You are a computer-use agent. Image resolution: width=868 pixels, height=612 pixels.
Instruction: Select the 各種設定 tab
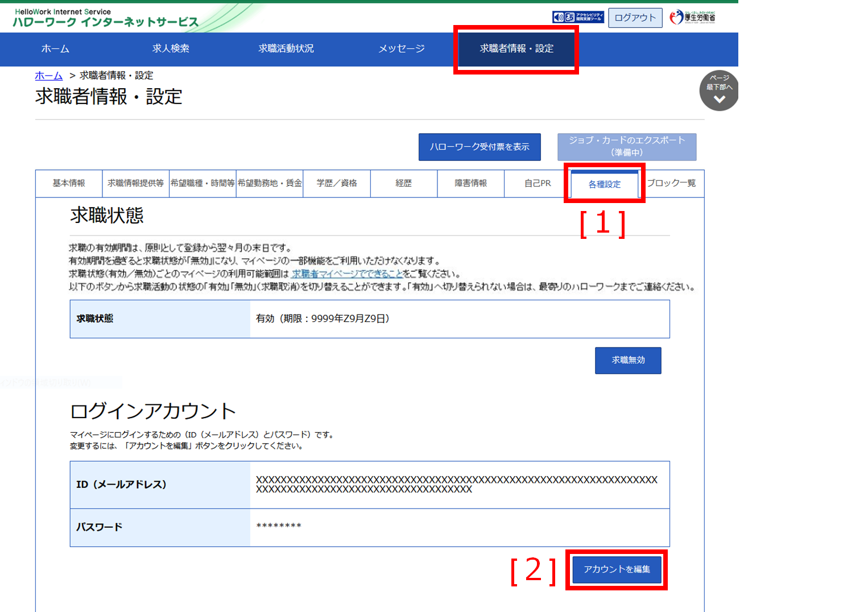(x=605, y=184)
